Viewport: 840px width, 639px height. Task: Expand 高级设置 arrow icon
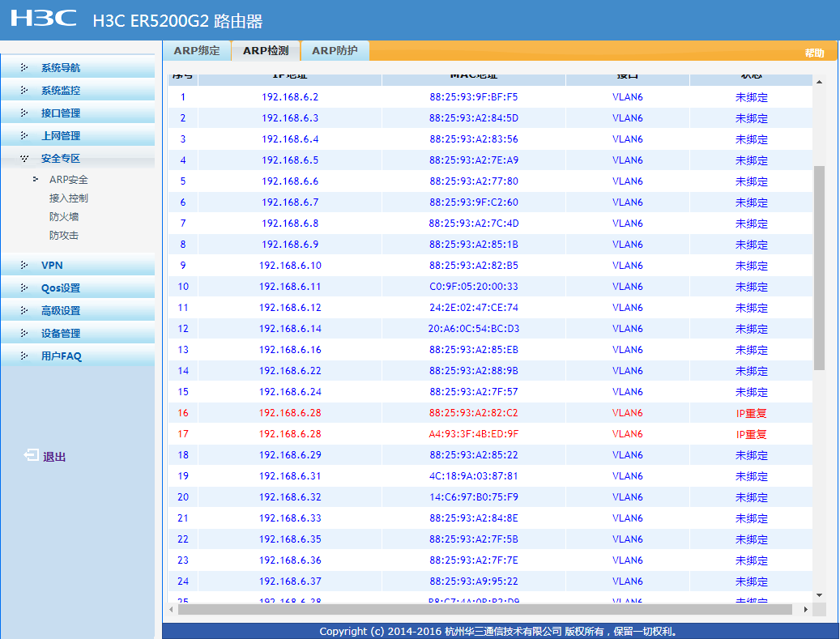24,310
